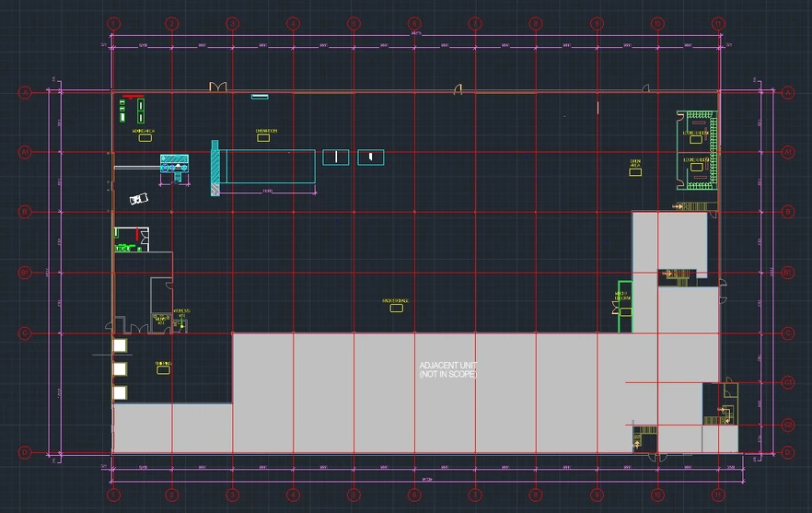Select the ADJACENT UNIT (NOT IN SCOPE) text
The image size is (812, 513).
(448, 369)
